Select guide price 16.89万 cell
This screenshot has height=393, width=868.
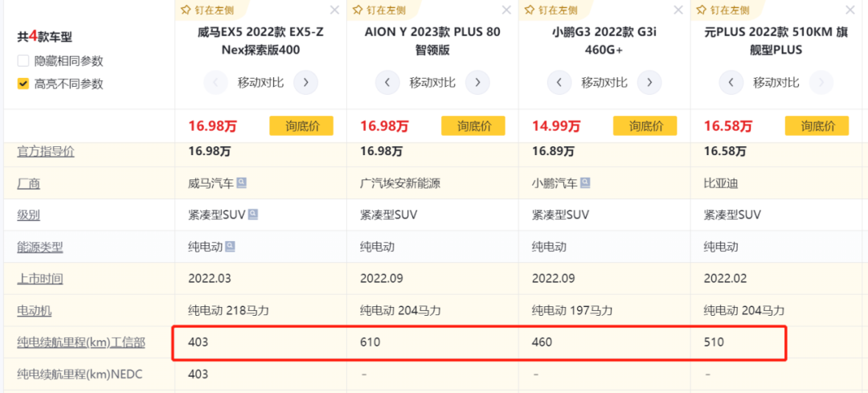tap(553, 151)
